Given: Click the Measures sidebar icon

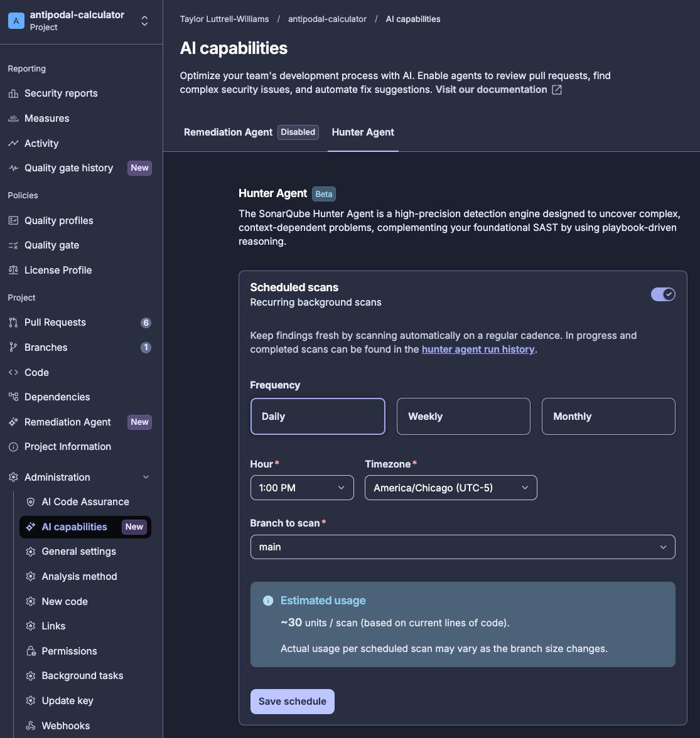Looking at the screenshot, I should point(13,119).
